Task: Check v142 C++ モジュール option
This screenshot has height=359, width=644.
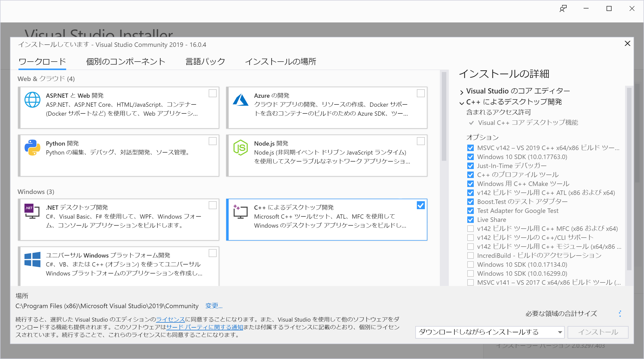Action: 470,247
